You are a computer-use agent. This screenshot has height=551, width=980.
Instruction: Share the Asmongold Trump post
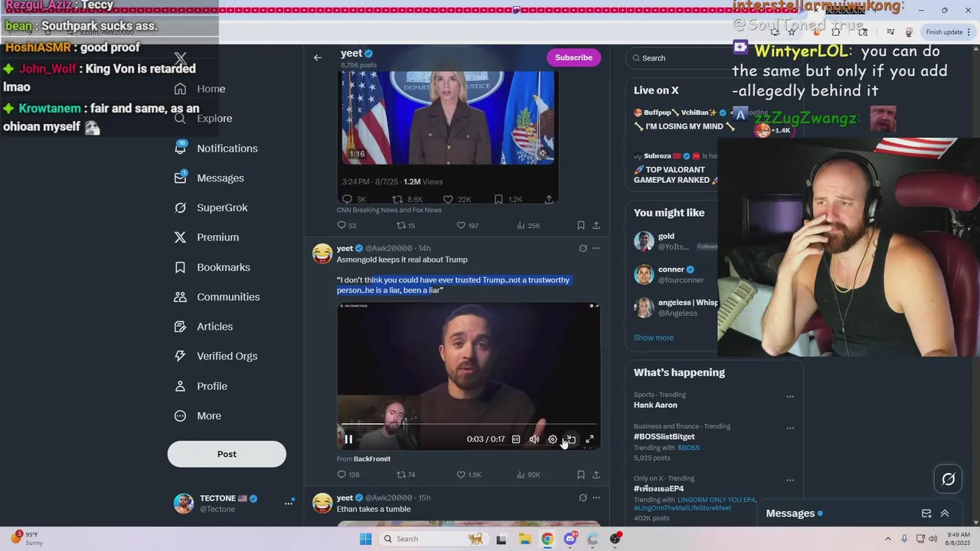(596, 474)
